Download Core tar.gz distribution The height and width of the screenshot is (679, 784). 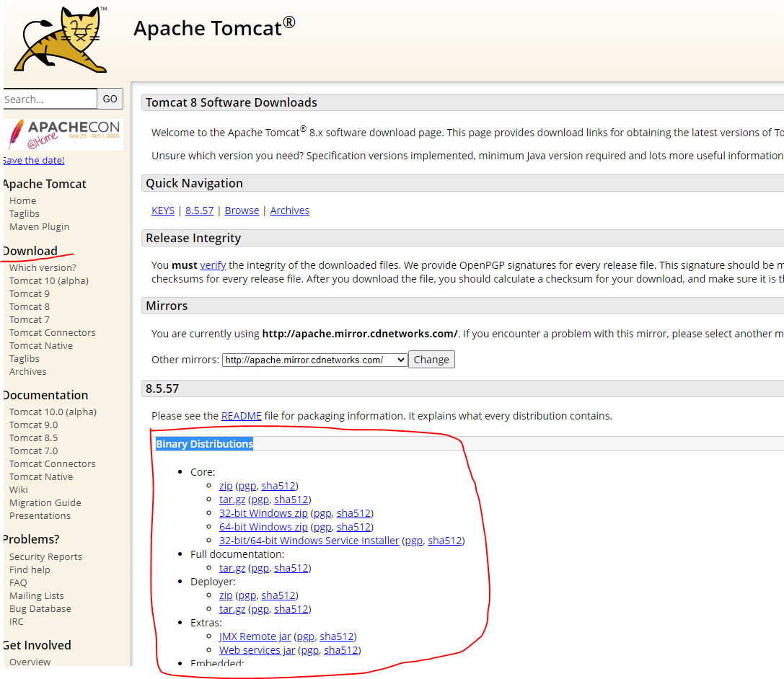(x=232, y=500)
